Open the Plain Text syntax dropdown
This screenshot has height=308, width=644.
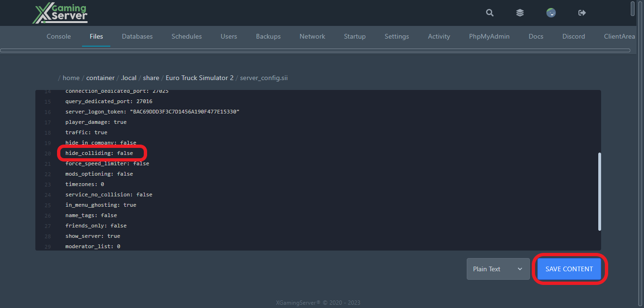498,268
